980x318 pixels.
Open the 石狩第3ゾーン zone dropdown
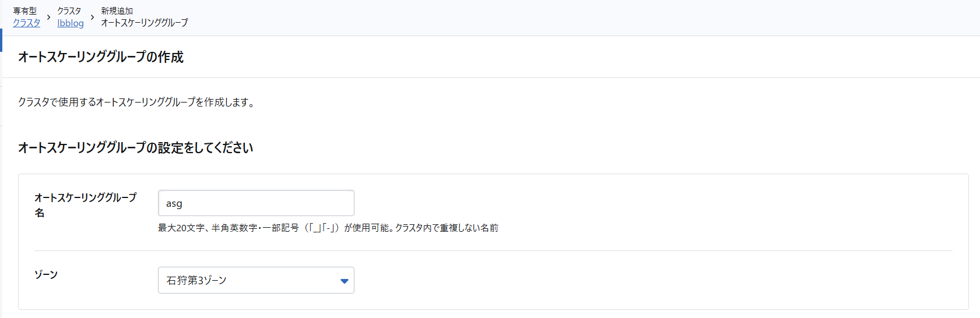click(x=256, y=280)
